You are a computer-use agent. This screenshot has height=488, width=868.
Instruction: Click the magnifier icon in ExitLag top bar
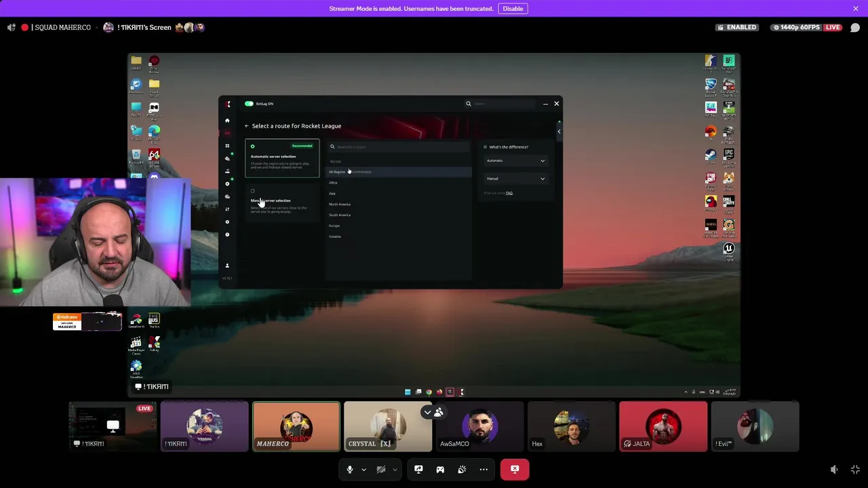pyautogui.click(x=468, y=104)
